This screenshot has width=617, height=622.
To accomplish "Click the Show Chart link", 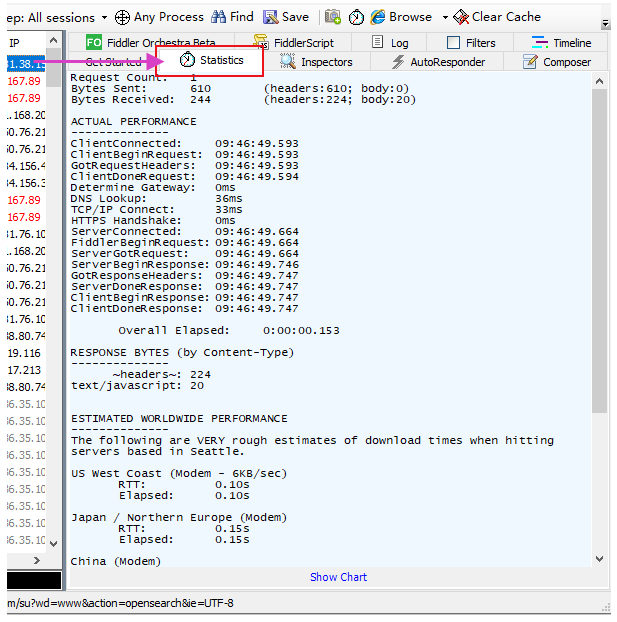I will pos(338,577).
